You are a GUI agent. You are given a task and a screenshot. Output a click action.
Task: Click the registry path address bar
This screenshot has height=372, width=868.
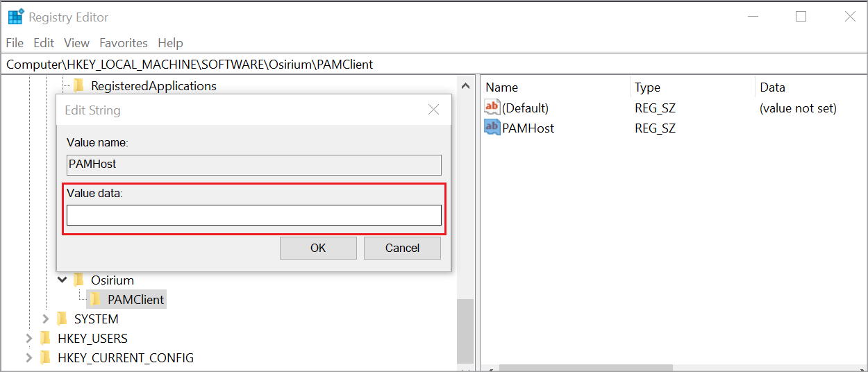[x=434, y=64]
